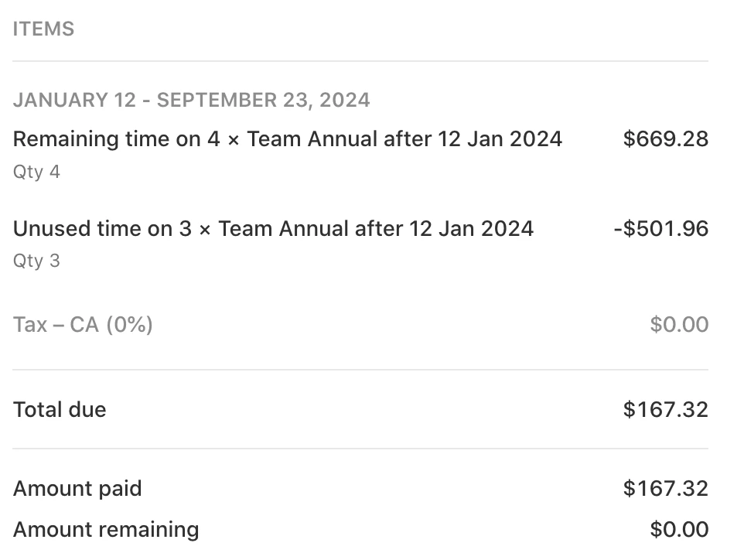Click the 'Total due' label
The width and height of the screenshot is (744, 560).
(60, 409)
